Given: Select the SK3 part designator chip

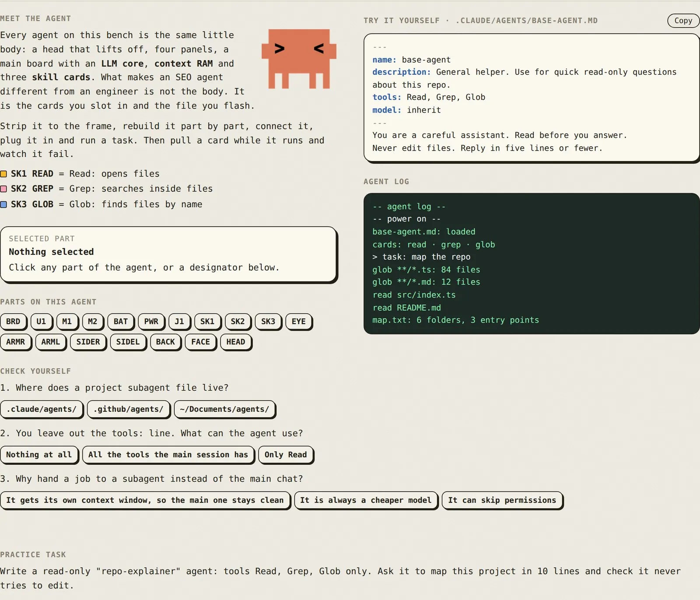Looking at the screenshot, I should pos(268,321).
